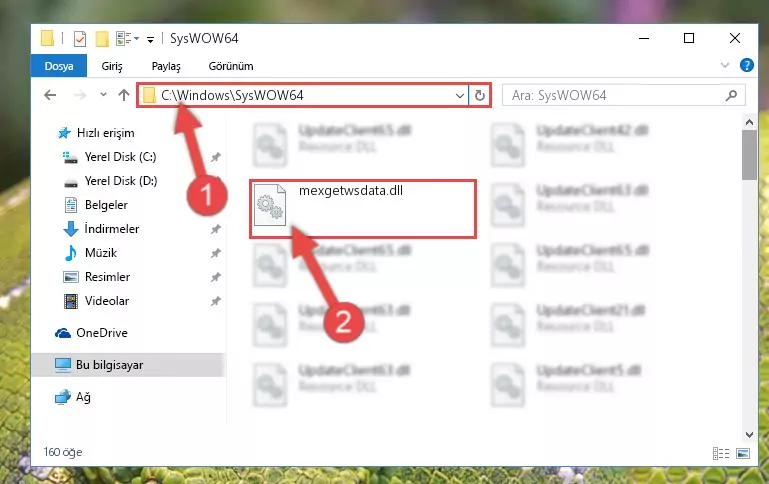The width and height of the screenshot is (769, 484).
Task: Select the UpdateClient5.dll file
Action: tap(566, 385)
